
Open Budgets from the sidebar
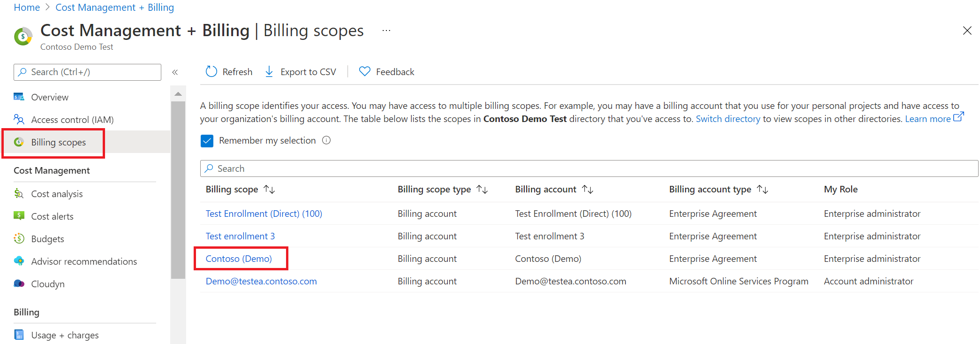(47, 239)
